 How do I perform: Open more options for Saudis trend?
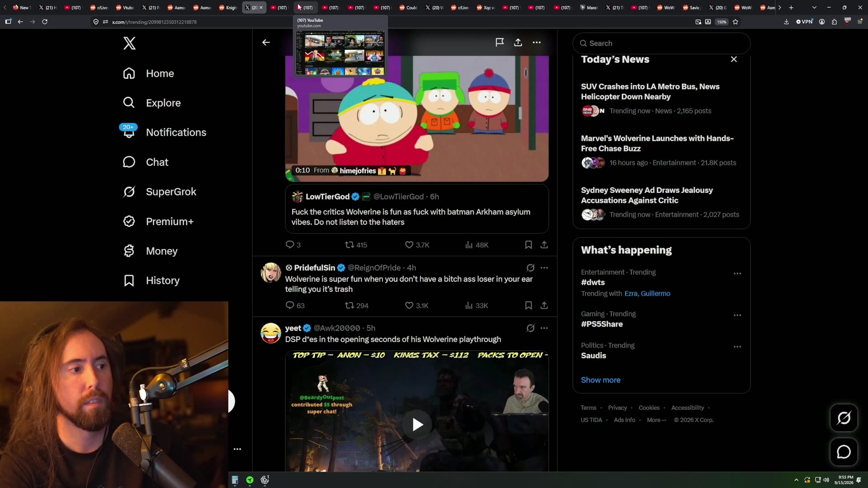pos(737,347)
